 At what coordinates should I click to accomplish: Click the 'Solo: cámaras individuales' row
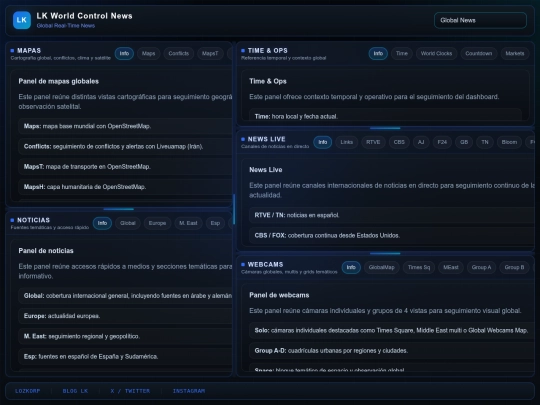tap(392, 331)
